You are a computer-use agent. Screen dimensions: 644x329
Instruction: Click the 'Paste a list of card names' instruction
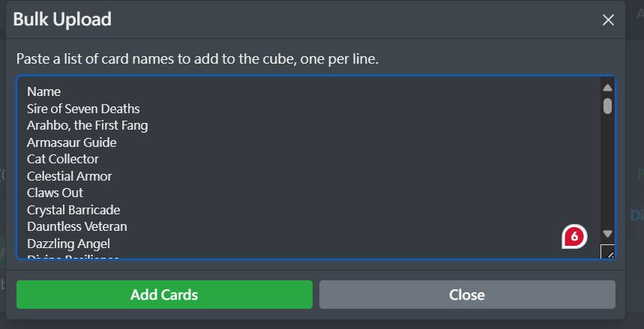click(x=197, y=58)
